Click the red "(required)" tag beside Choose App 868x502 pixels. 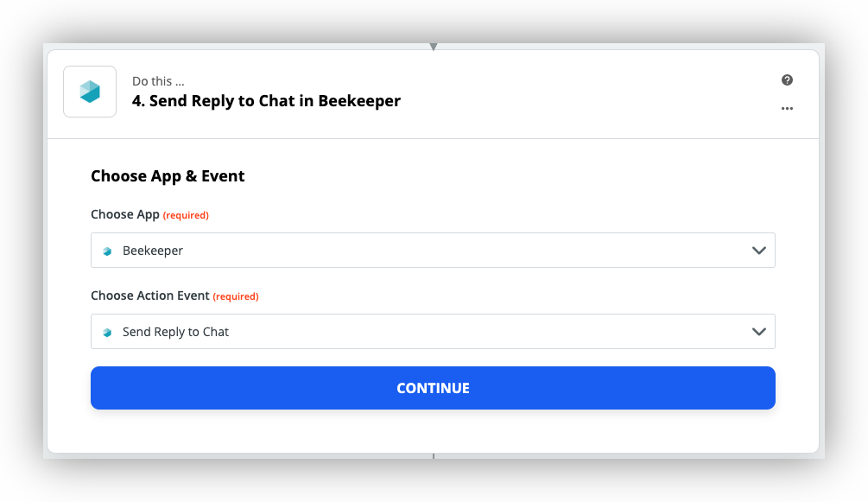tap(186, 215)
